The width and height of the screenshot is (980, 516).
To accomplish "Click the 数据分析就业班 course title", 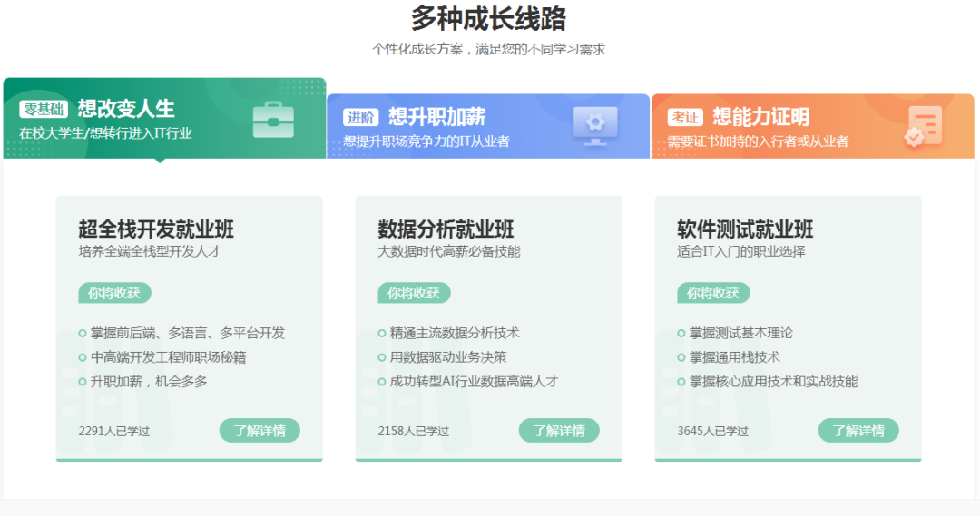I will click(446, 229).
